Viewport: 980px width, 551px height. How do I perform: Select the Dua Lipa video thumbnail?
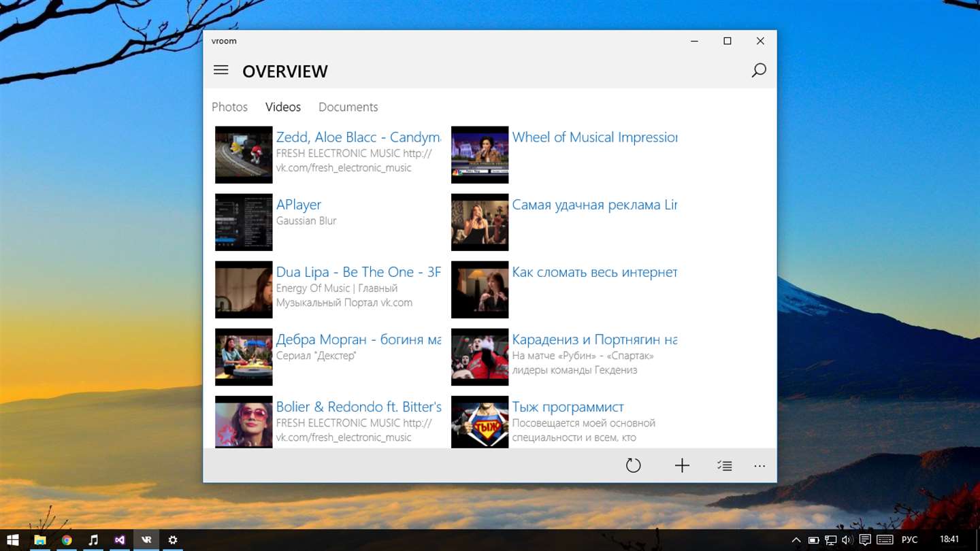click(244, 289)
